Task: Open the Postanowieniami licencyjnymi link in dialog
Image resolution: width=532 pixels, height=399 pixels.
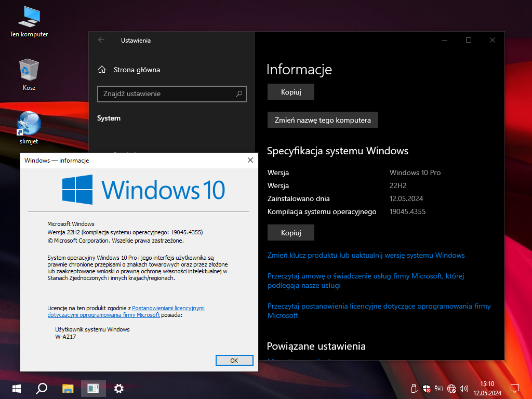Action: [x=168, y=308]
